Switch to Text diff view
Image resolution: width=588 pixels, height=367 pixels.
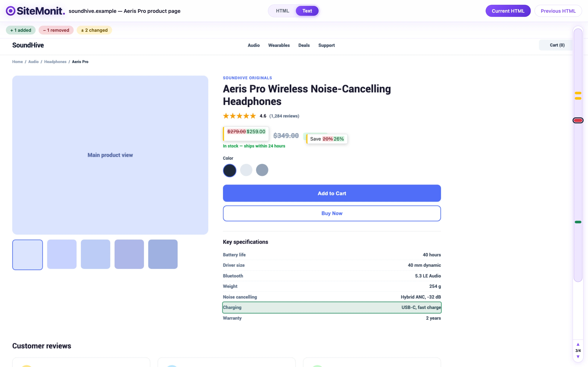pos(307,11)
